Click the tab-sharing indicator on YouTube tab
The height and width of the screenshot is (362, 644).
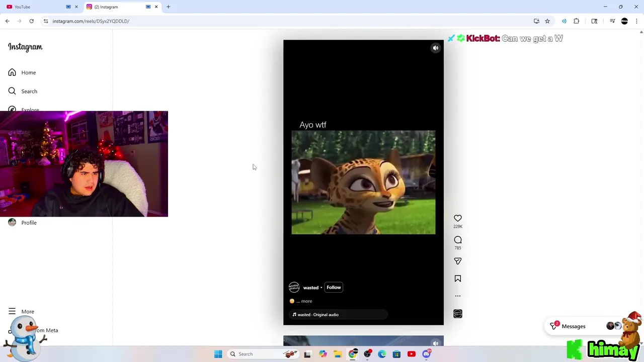tap(68, 7)
